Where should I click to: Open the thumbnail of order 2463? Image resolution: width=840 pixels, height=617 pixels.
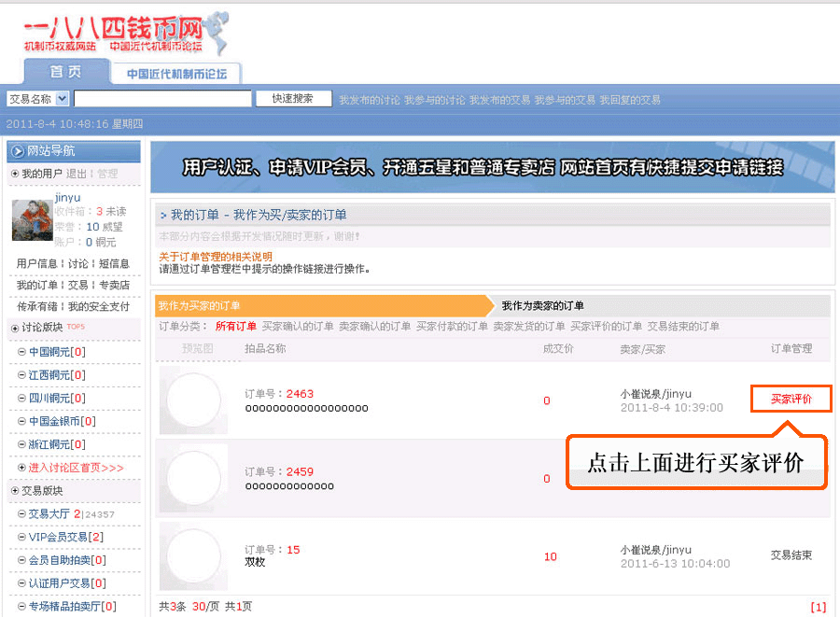192,400
